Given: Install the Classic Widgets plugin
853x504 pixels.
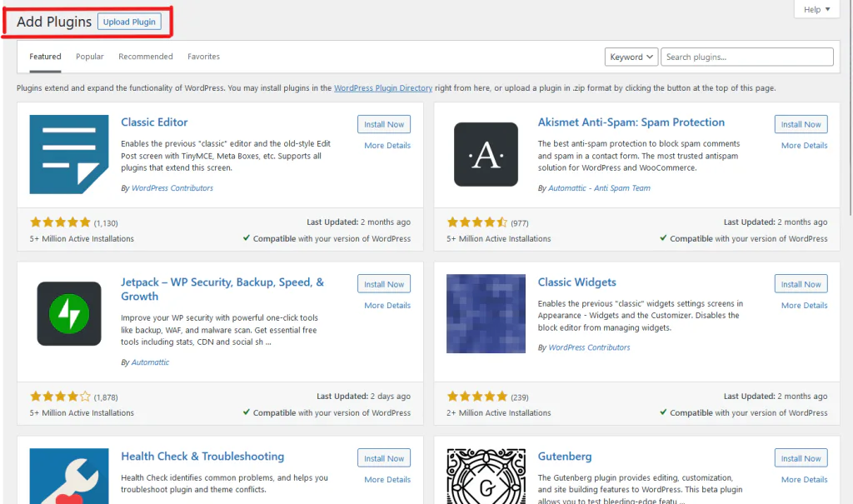Looking at the screenshot, I should tap(801, 284).
